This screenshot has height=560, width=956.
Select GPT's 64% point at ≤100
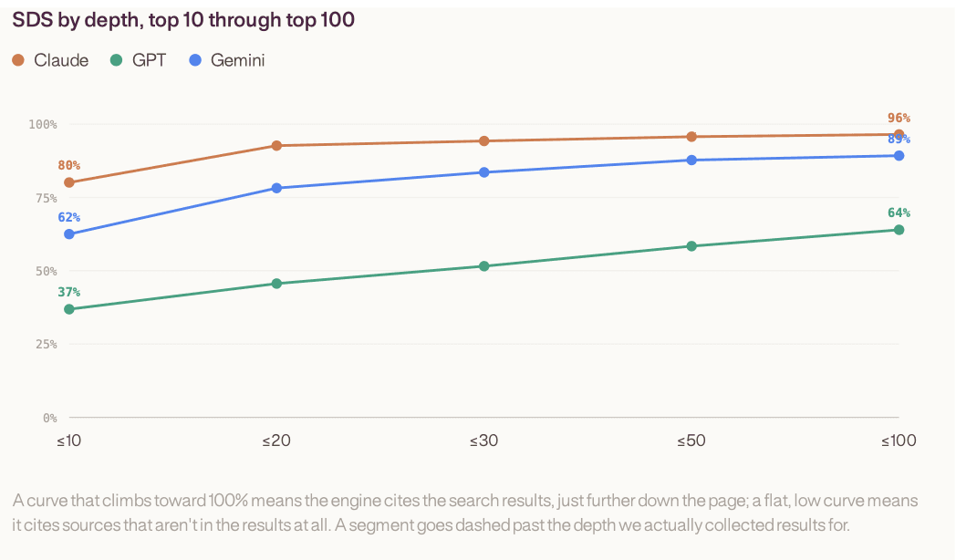coord(899,230)
